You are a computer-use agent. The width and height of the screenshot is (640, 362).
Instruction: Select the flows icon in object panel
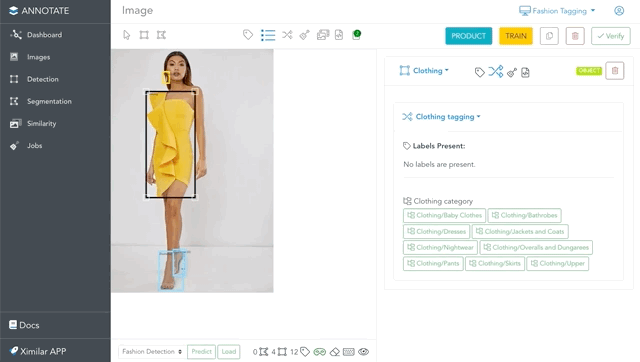point(496,71)
